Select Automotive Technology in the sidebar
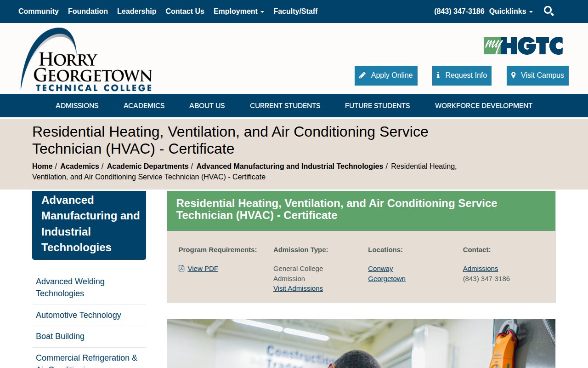The image size is (588, 368). (x=79, y=315)
